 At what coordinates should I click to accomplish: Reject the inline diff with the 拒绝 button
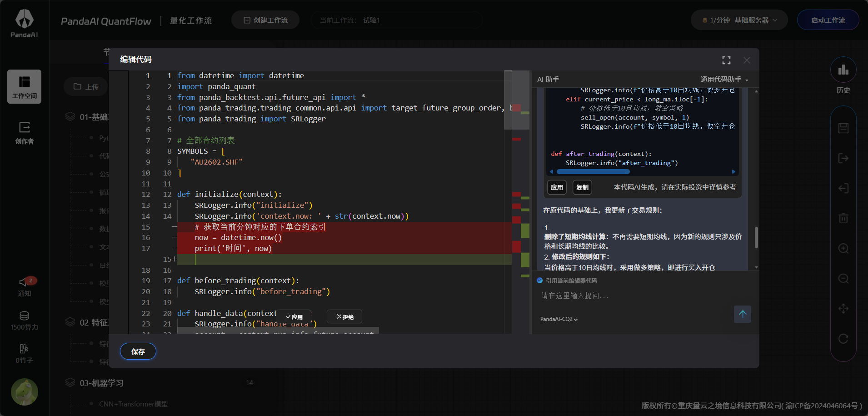pos(345,317)
